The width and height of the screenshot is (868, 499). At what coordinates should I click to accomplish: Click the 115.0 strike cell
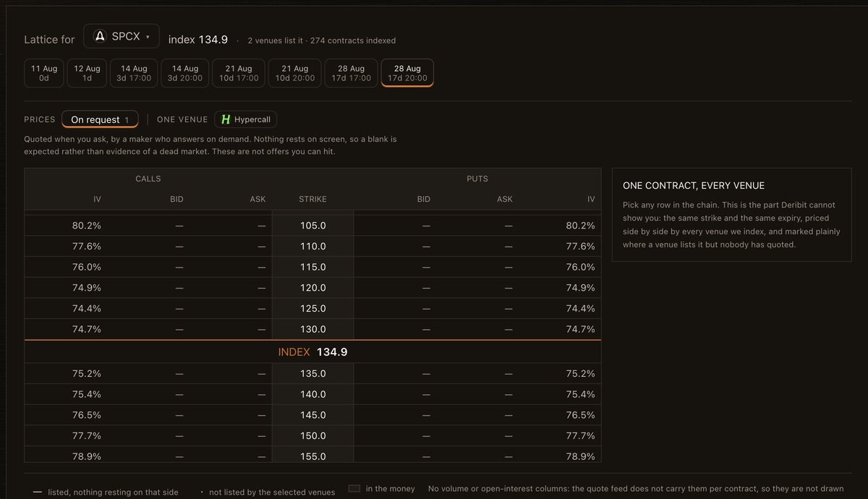313,267
